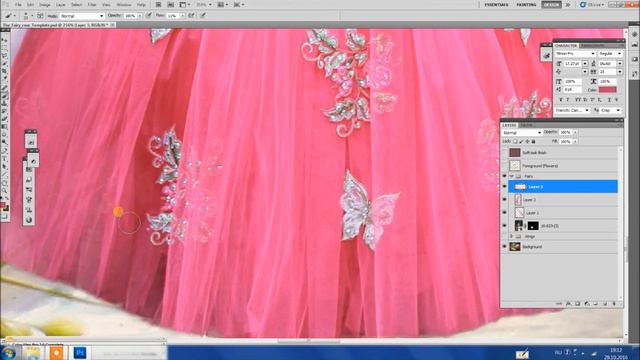The height and width of the screenshot is (360, 640).
Task: Select the Type tool in the toolbox
Action: click(4, 159)
